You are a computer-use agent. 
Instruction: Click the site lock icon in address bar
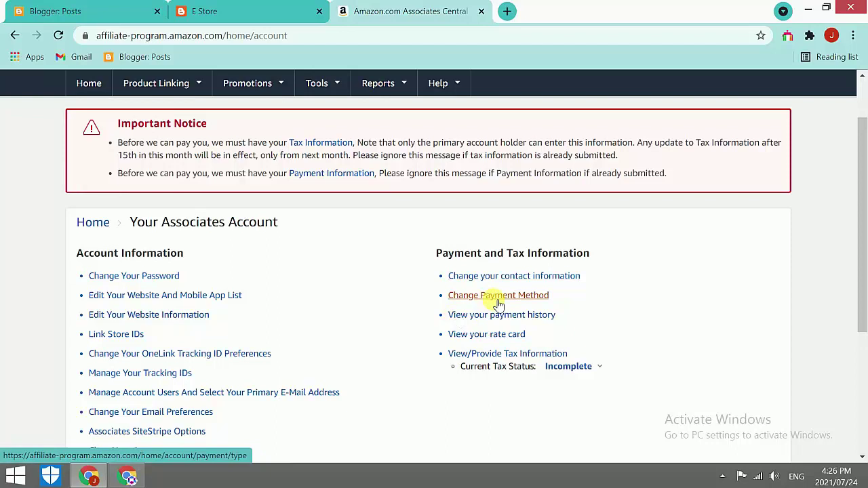[x=85, y=35]
